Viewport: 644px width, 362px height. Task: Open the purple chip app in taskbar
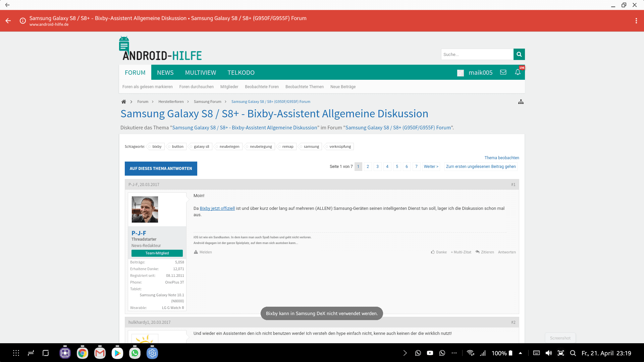65,353
